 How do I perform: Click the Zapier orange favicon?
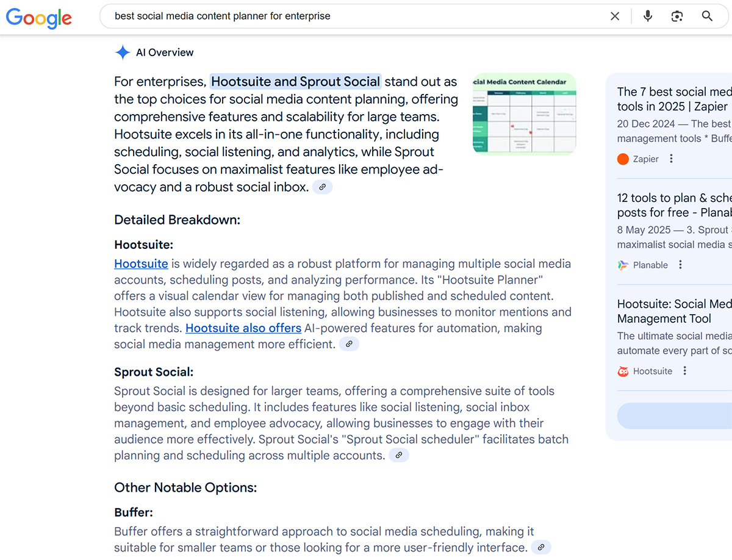pyautogui.click(x=623, y=159)
